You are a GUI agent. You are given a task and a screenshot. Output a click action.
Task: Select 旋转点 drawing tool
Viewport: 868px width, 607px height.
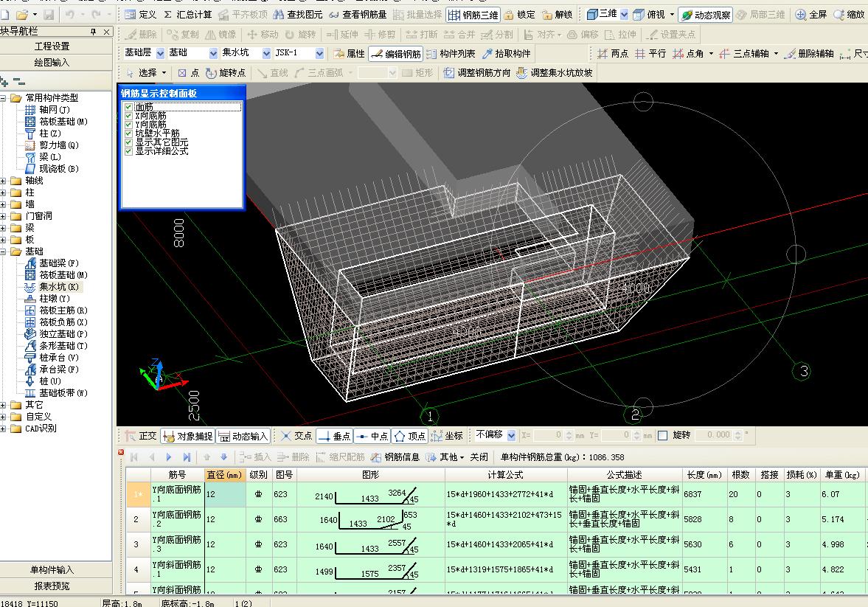coord(226,72)
